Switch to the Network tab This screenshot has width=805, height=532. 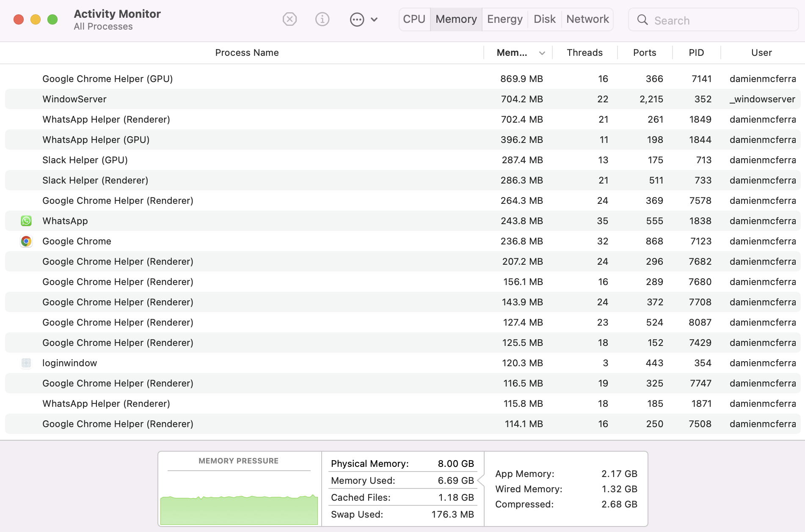(587, 19)
